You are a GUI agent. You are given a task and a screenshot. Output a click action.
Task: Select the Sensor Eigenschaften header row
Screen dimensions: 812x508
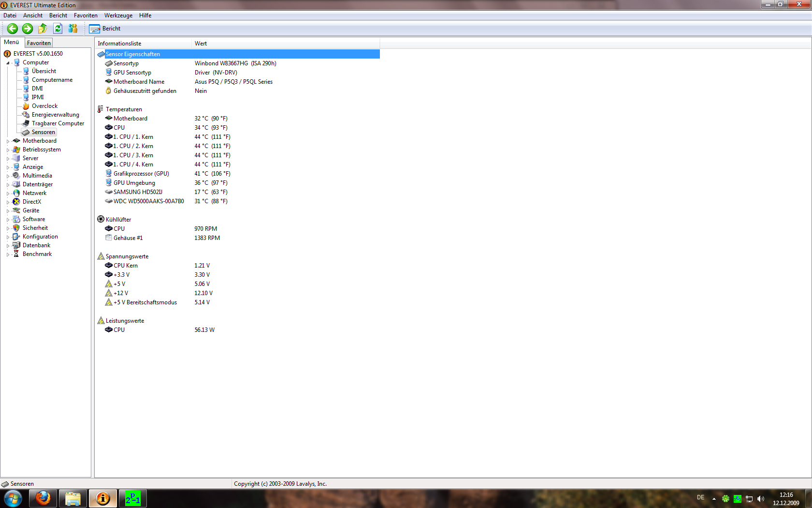click(238, 54)
